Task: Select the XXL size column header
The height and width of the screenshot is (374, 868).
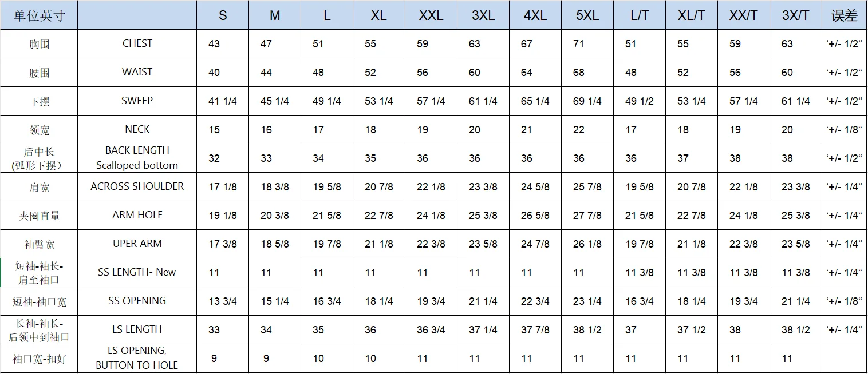Action: pyautogui.click(x=431, y=15)
